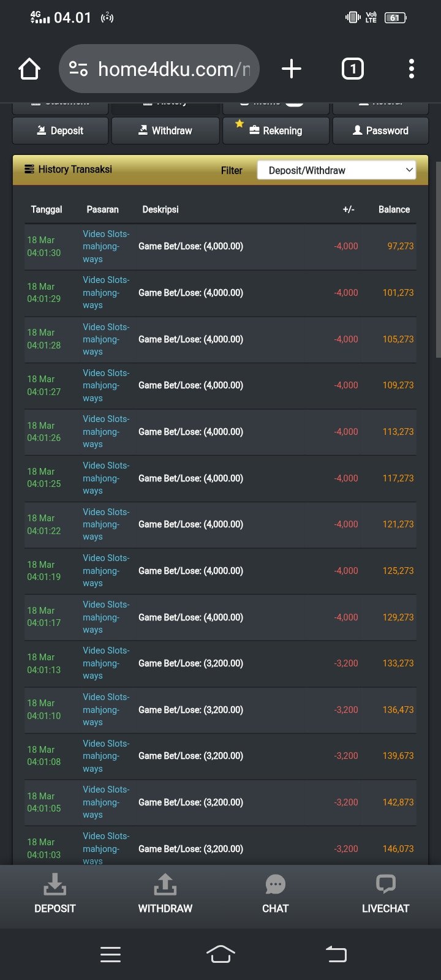Open the Password button
This screenshot has width=441, height=980.
click(380, 130)
